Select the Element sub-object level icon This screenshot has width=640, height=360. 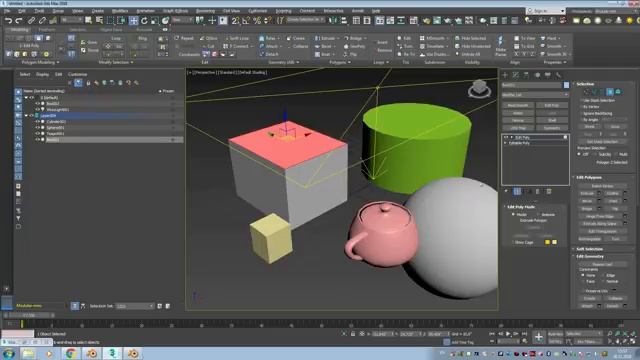pyautogui.click(x=618, y=92)
